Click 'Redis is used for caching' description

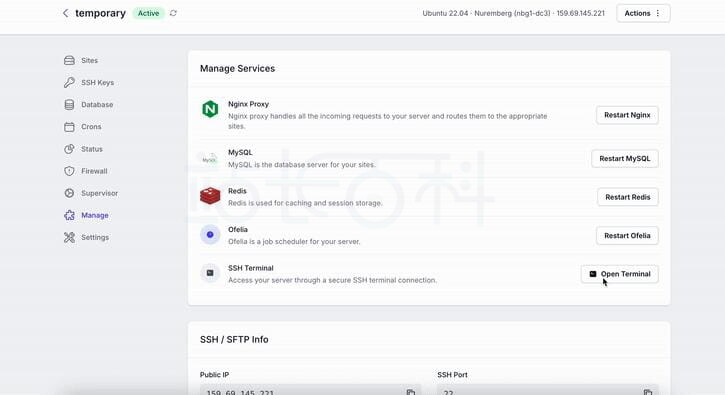pyautogui.click(x=305, y=203)
